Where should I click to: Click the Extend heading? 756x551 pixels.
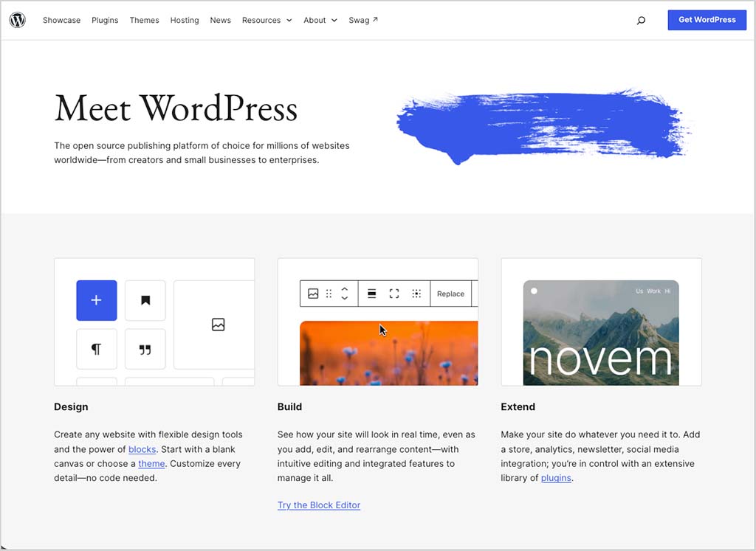518,407
